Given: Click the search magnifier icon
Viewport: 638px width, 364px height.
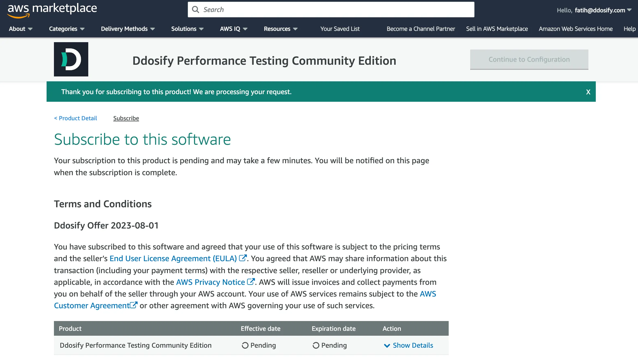Looking at the screenshot, I should point(195,10).
